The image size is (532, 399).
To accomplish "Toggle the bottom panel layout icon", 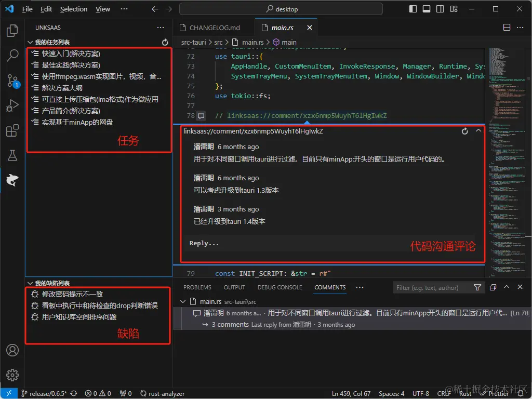I will point(427,9).
